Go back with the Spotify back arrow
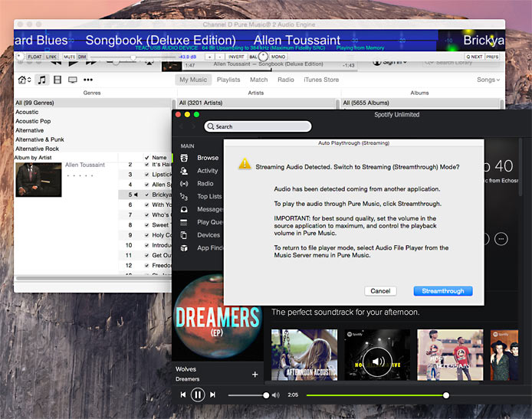The width and height of the screenshot is (532, 419). (181, 126)
